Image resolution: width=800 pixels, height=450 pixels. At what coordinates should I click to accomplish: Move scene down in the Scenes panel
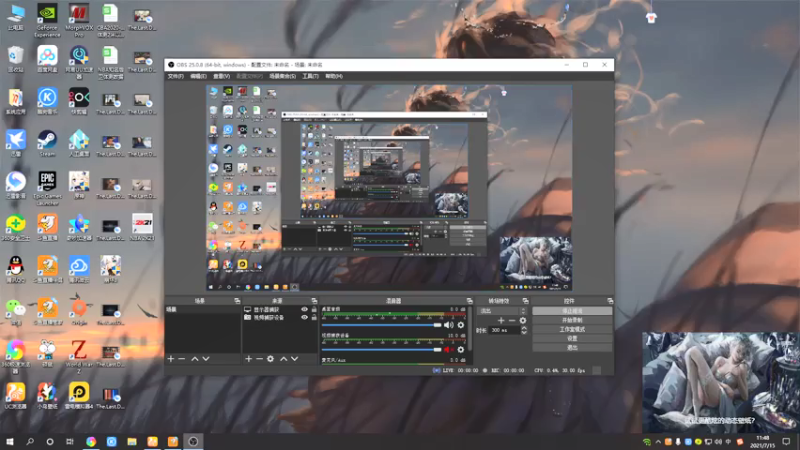click(206, 359)
